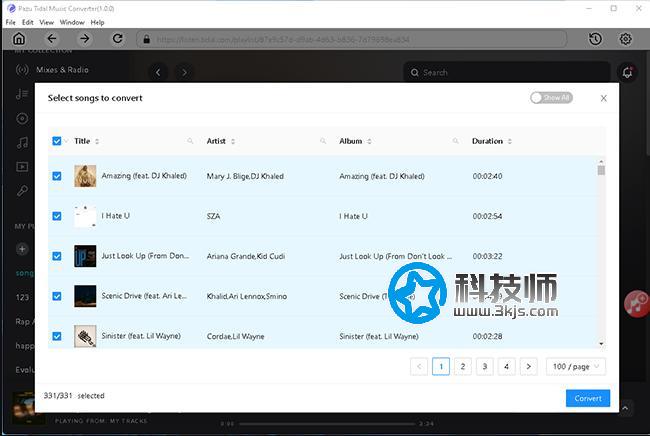Go to the home page icon
This screenshot has height=436, width=650.
(19, 39)
